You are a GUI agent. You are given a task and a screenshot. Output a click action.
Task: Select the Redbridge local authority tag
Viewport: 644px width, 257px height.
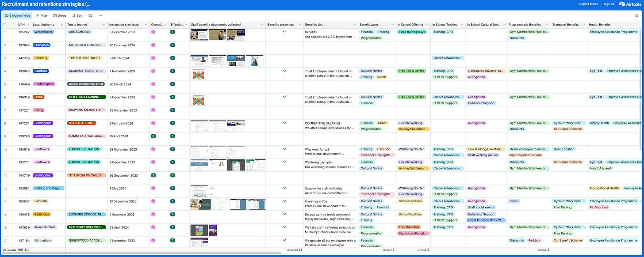tap(42, 214)
